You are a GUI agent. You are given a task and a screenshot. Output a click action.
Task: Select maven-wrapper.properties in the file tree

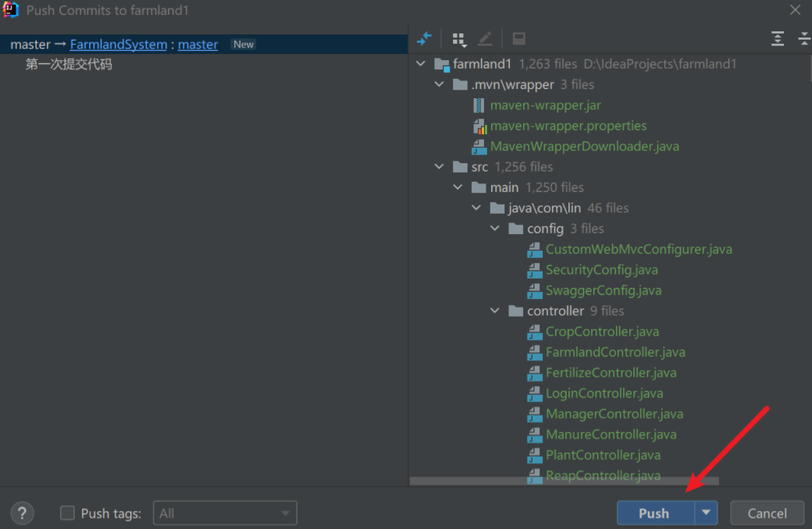pos(568,126)
